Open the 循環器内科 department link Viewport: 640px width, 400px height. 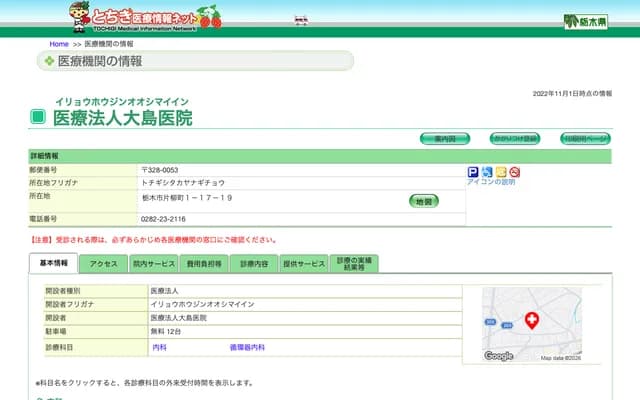click(247, 347)
